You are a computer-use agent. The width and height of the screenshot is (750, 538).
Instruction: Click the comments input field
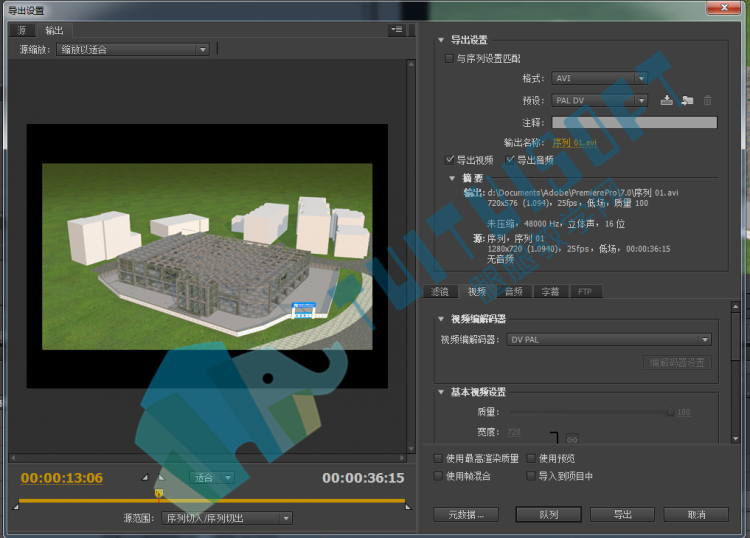tap(634, 122)
